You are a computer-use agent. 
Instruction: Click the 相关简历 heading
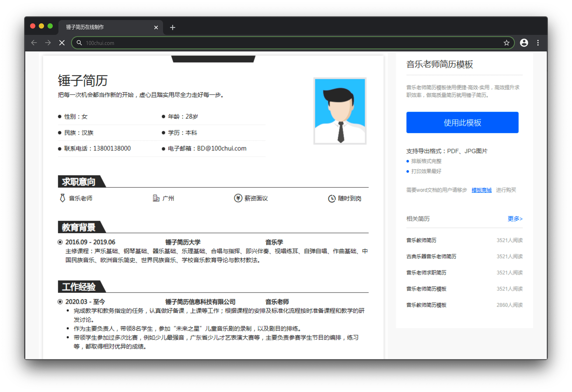418,219
